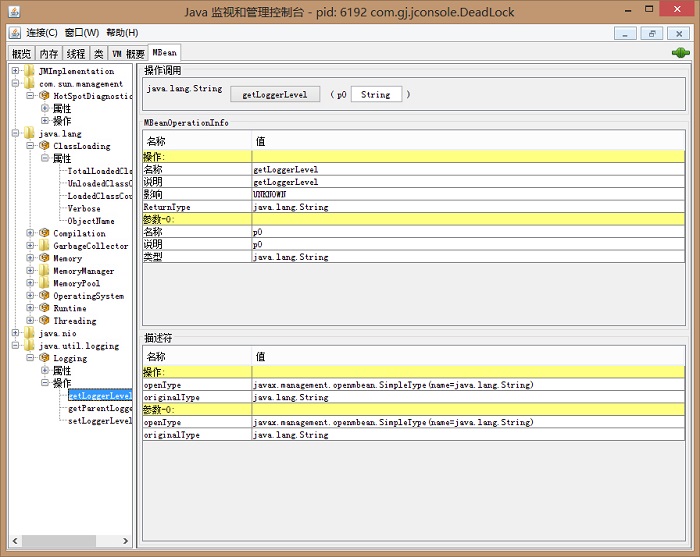700x557 pixels.
Task: Collapse the HotSpotDiagnostic node
Action: [30, 96]
